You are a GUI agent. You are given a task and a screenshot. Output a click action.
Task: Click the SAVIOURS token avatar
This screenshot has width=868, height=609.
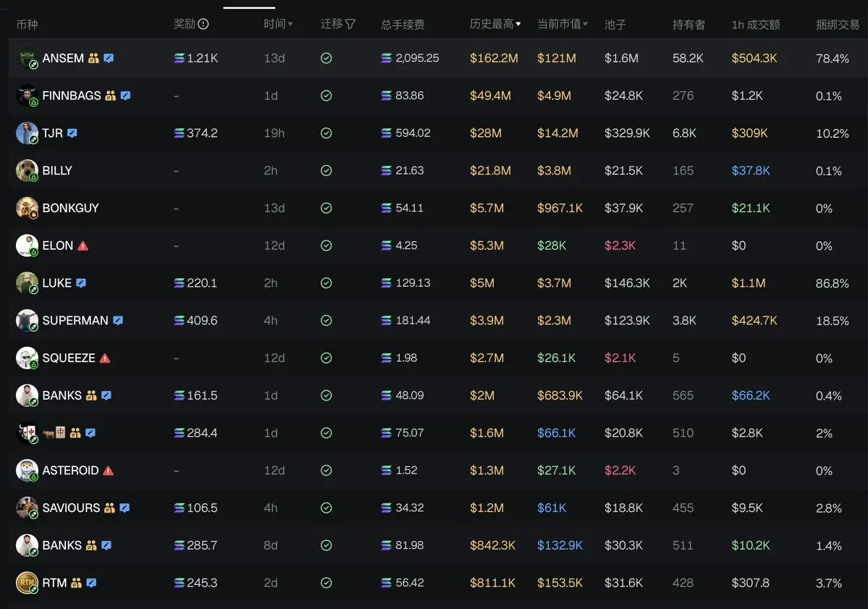click(x=27, y=508)
